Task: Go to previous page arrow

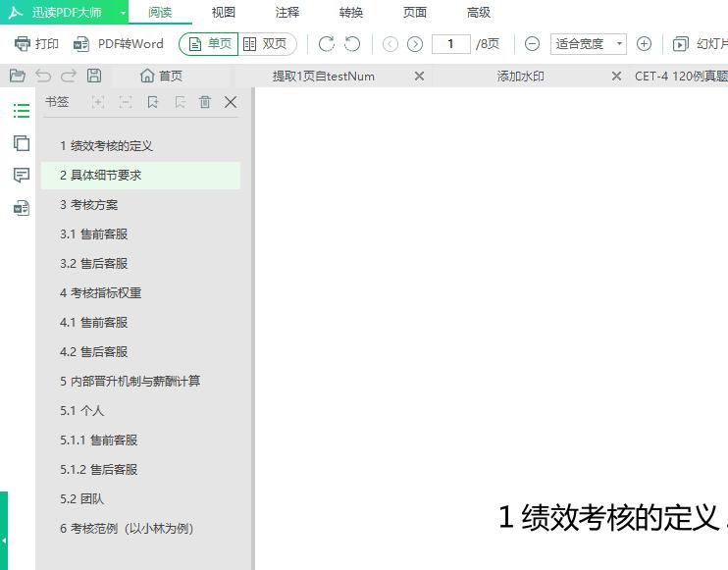Action: [390, 44]
